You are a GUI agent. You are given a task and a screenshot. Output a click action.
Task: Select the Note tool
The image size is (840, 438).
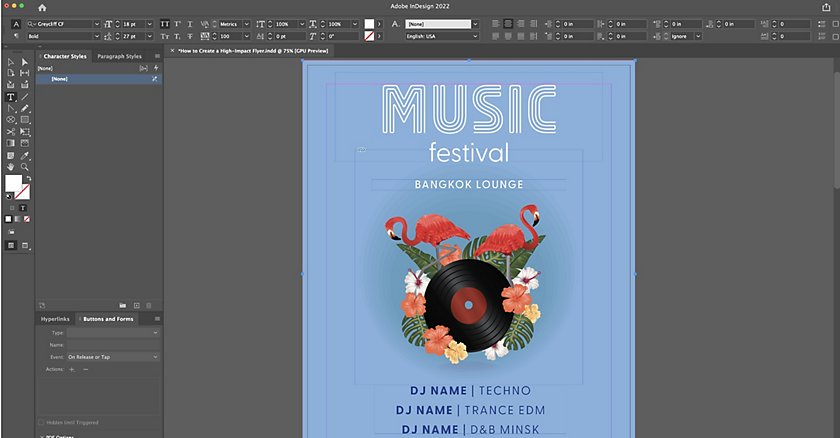click(x=11, y=155)
